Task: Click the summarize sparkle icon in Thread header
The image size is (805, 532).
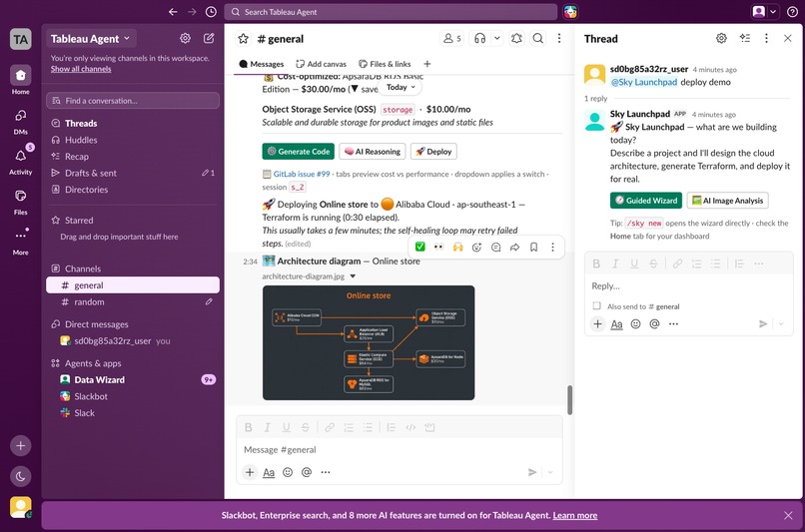Action: (744, 39)
